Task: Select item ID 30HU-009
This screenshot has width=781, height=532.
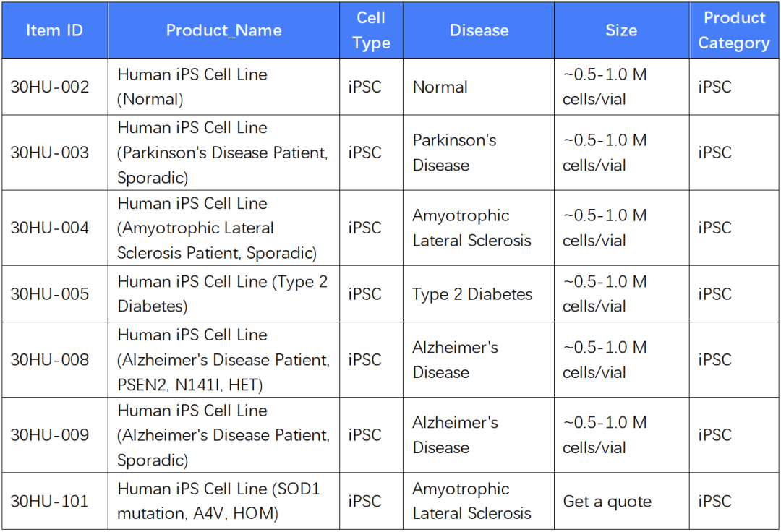Action: 50,435
